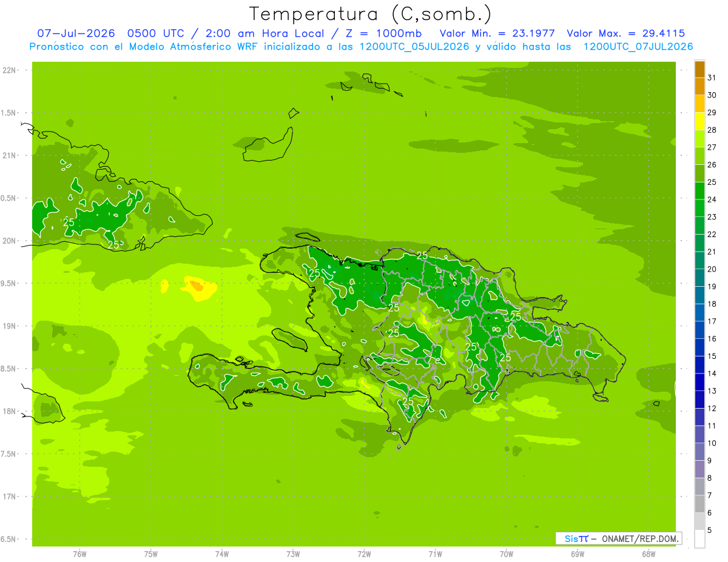The height and width of the screenshot is (562, 728).
Task: Click the "69W" longitude axis label
Action: 578,554
